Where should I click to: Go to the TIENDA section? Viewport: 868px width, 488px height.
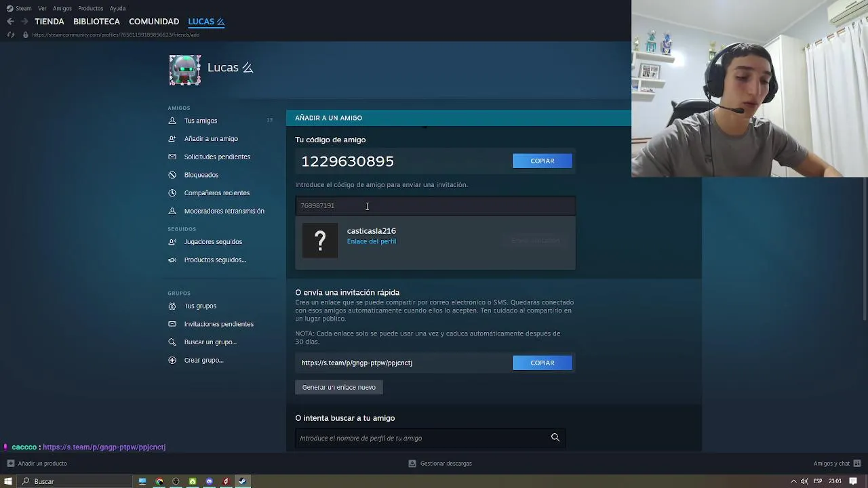pyautogui.click(x=50, y=22)
